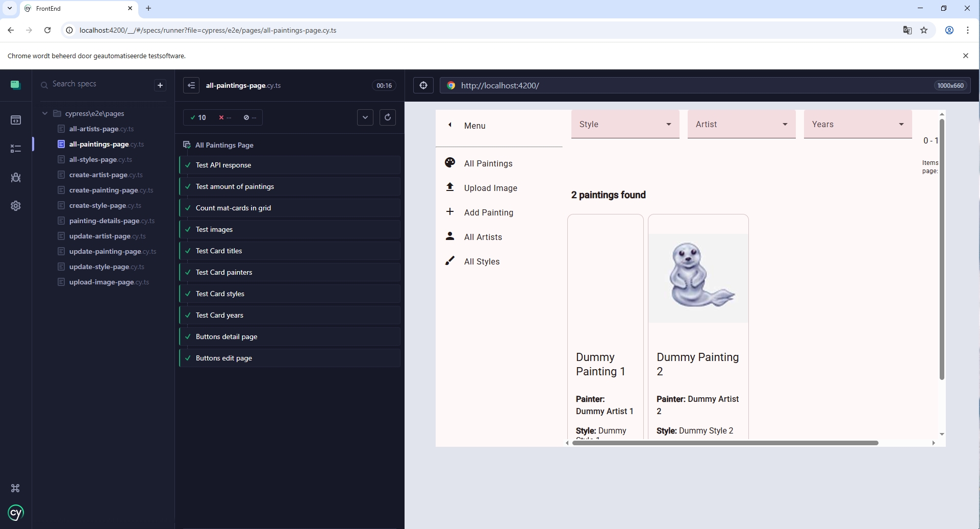Click the new spec plus button
The height and width of the screenshot is (529, 980).
160,85
